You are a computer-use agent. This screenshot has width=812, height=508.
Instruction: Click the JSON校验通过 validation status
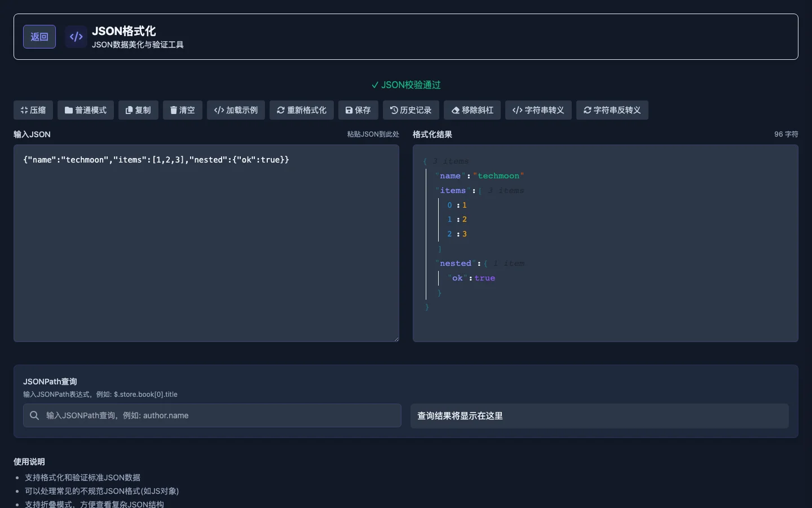(406, 85)
